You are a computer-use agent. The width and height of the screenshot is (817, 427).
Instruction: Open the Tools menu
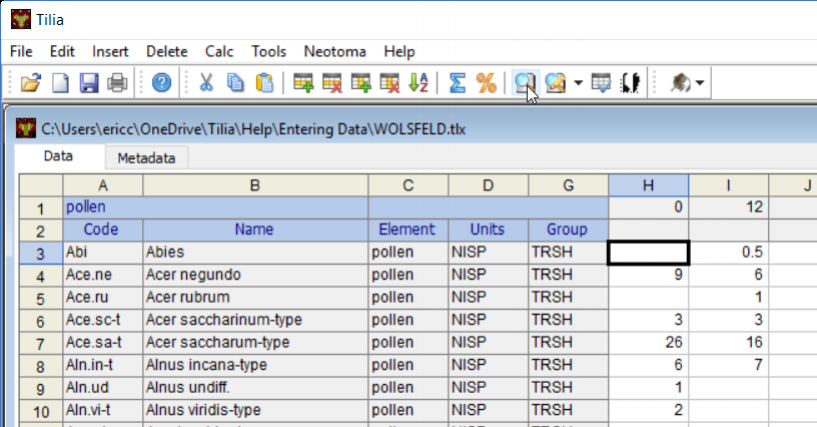click(x=269, y=52)
